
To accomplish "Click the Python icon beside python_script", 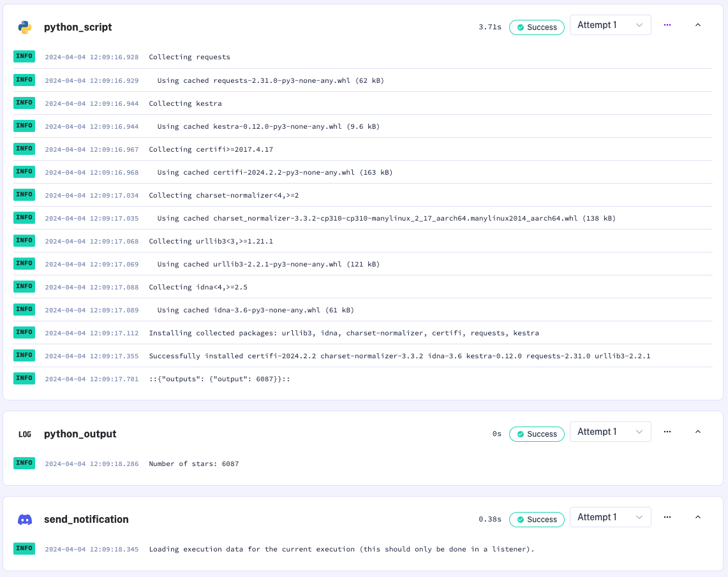I will coord(24,27).
